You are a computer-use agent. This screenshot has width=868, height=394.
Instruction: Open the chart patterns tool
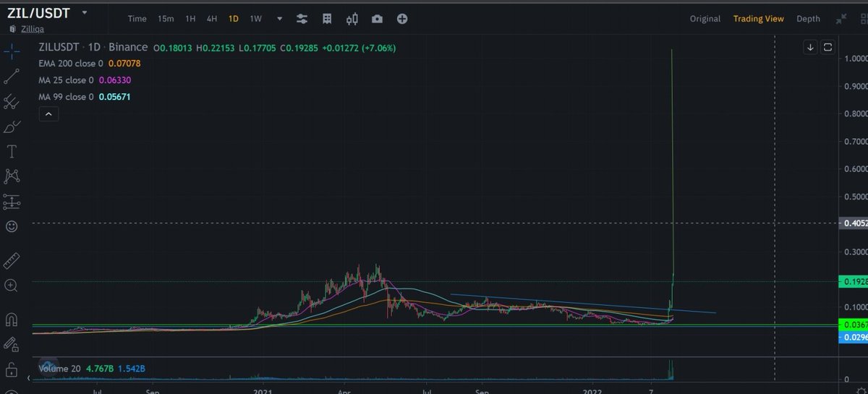click(x=11, y=176)
